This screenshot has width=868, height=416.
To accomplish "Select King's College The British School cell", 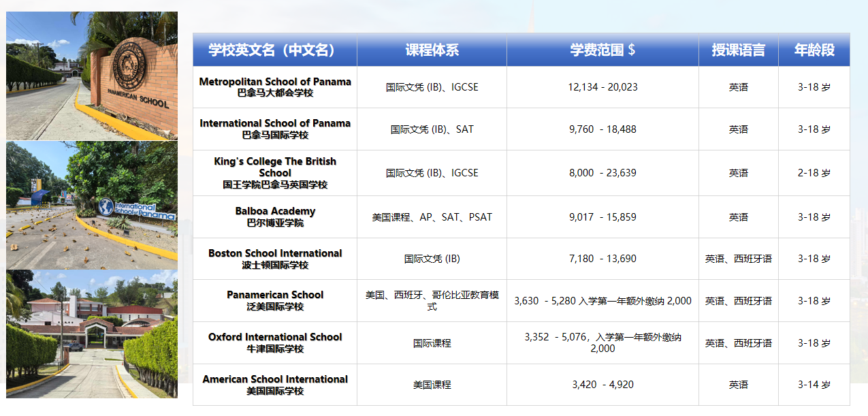I will tap(275, 173).
